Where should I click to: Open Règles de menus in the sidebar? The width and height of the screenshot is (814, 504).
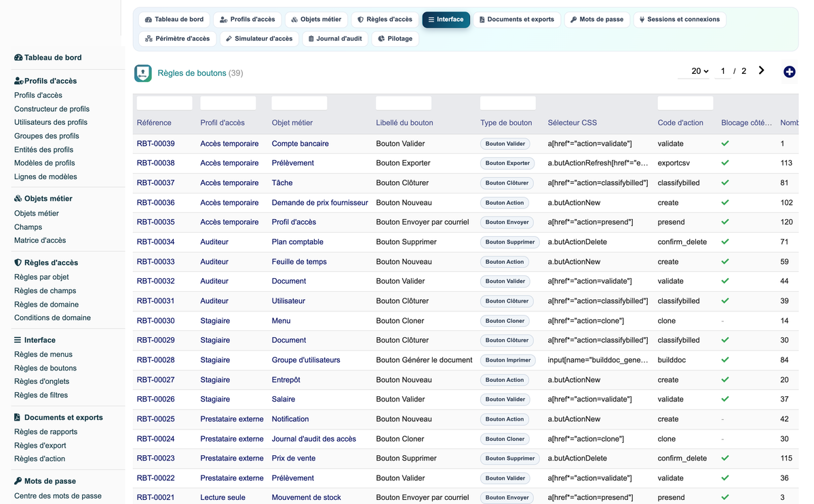(x=43, y=354)
